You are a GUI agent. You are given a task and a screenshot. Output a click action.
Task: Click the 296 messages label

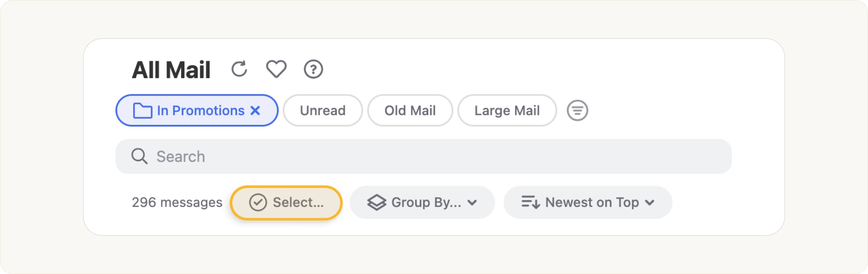[x=176, y=202]
